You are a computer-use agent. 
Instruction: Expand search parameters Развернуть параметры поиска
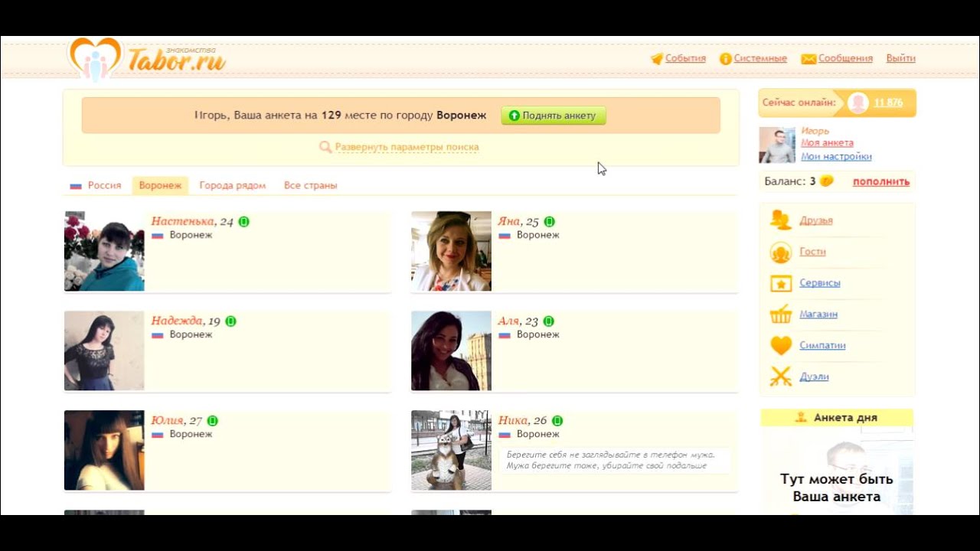click(x=407, y=147)
